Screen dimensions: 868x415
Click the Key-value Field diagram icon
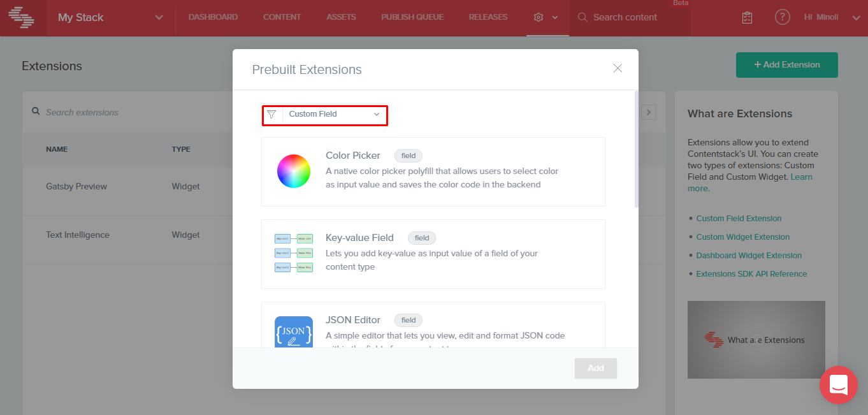[x=294, y=253]
